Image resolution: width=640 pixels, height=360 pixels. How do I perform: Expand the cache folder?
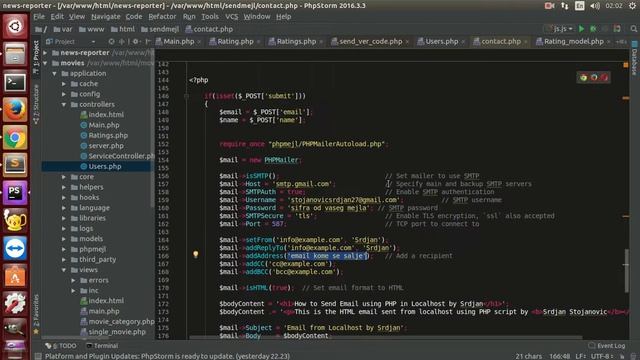pos(64,84)
